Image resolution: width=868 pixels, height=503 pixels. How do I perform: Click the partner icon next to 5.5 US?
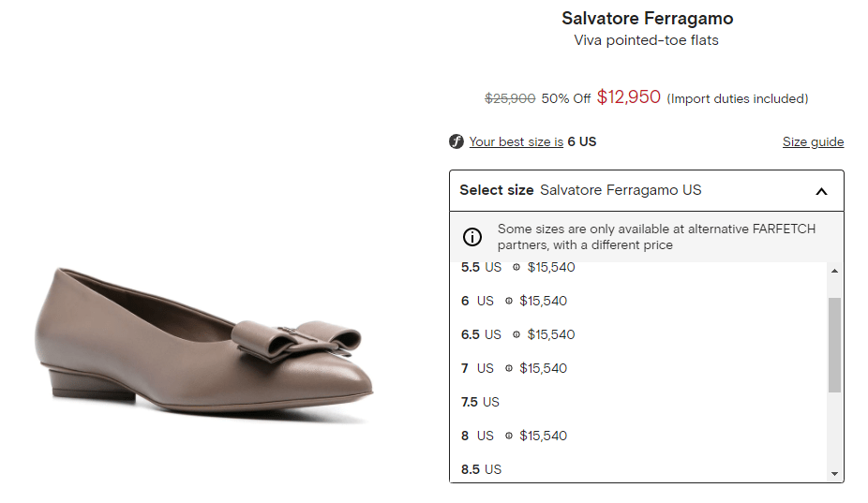click(516, 268)
